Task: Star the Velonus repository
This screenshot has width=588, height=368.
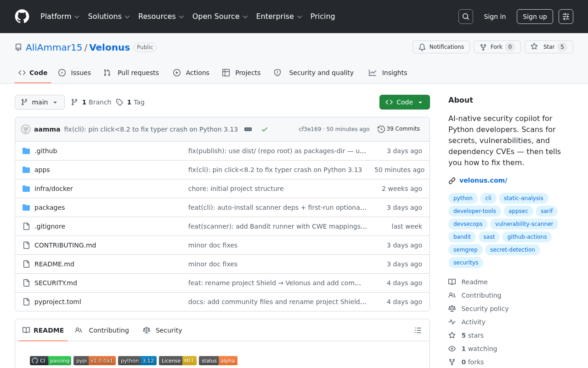Action: tap(549, 47)
